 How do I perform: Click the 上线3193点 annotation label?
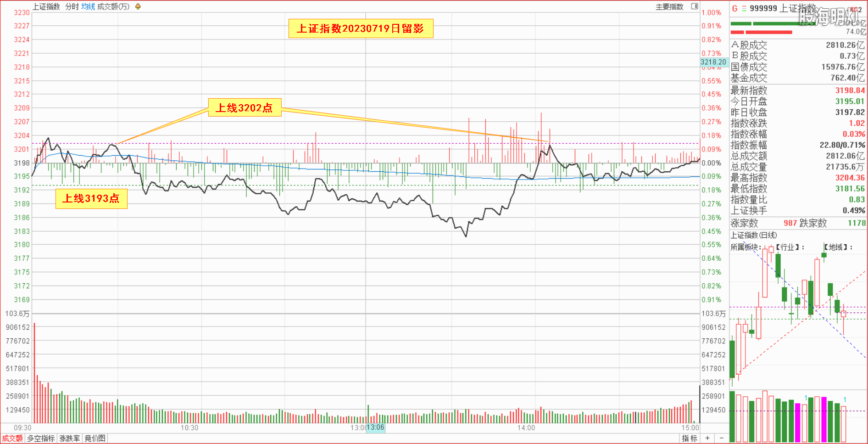pos(91,198)
